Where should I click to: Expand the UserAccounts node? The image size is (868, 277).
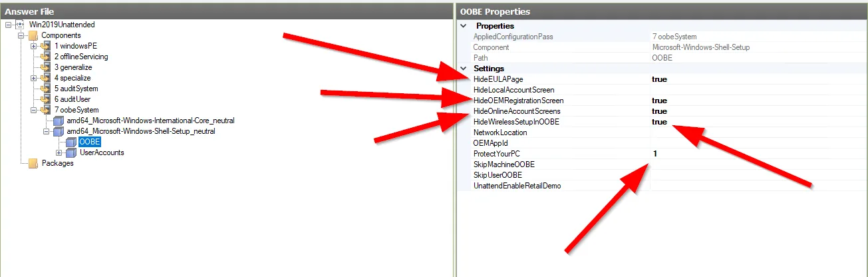(x=59, y=152)
